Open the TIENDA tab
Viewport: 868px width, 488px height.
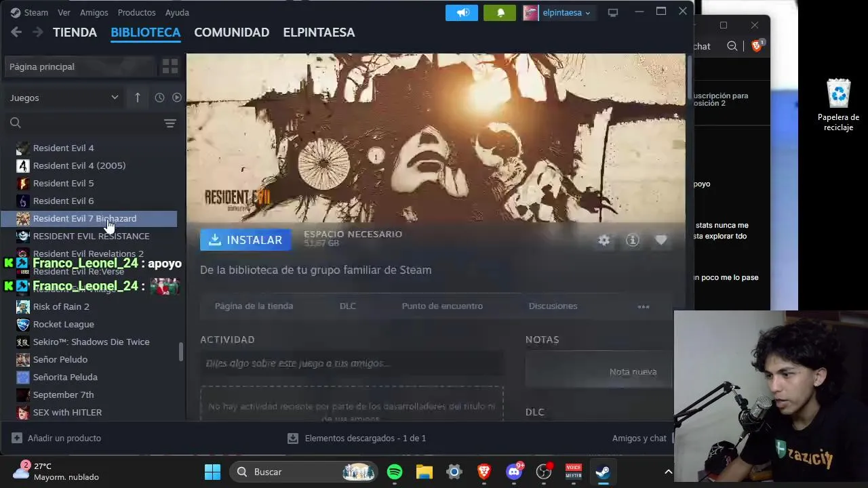75,32
